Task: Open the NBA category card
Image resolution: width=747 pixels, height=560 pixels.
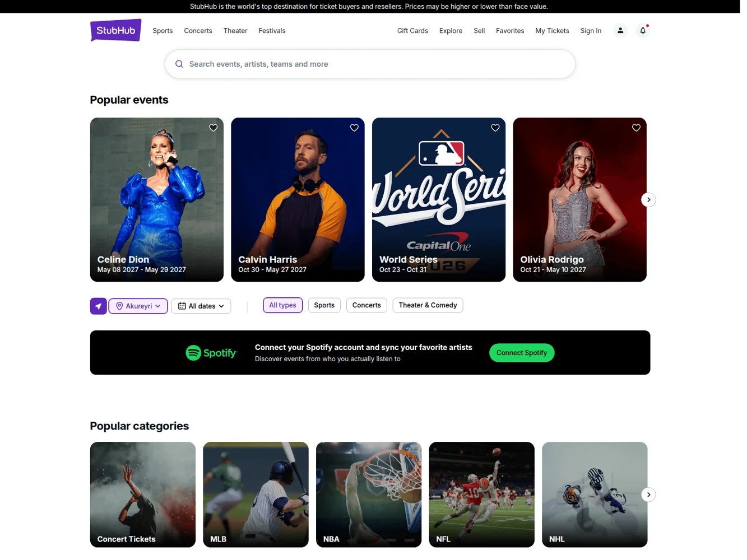Action: [369, 495]
